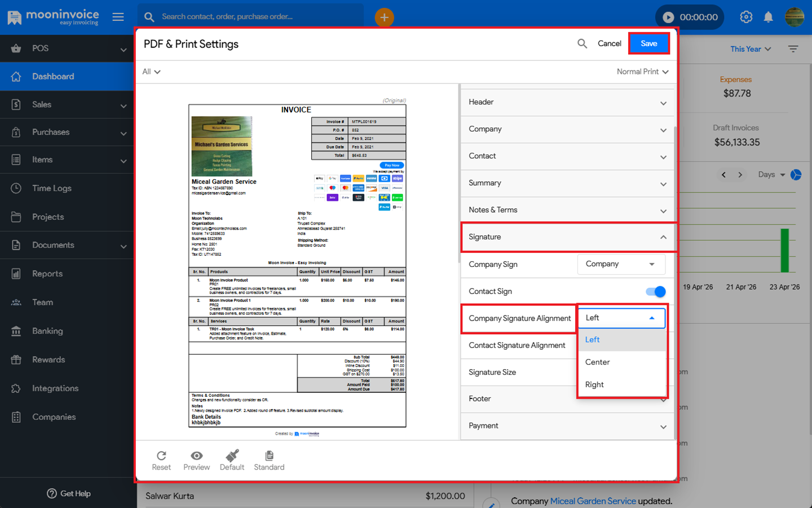Click the invoice preview thumbnail
Viewport: 812px width, 508px height.
coord(297,265)
